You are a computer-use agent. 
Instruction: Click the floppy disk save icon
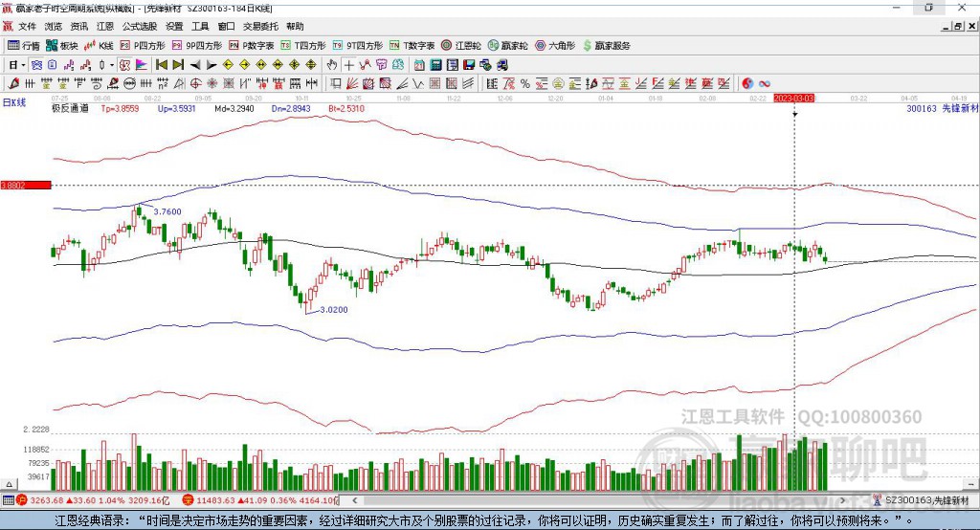pos(469,65)
